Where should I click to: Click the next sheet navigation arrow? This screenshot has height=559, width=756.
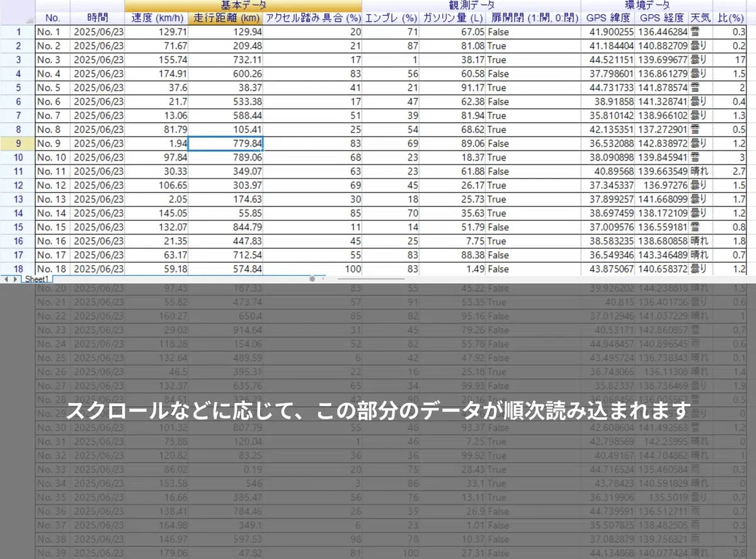(14, 279)
